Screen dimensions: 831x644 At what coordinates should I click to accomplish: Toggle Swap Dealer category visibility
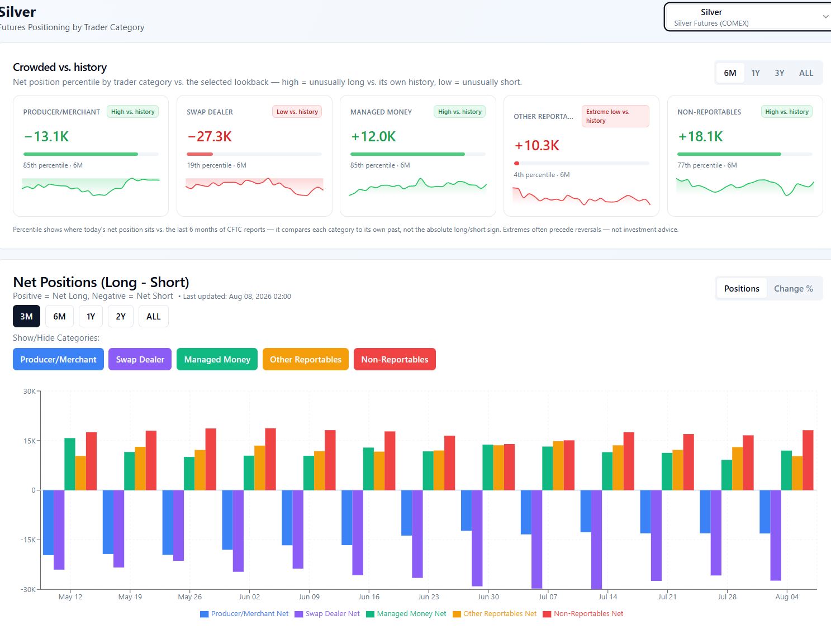tap(140, 359)
